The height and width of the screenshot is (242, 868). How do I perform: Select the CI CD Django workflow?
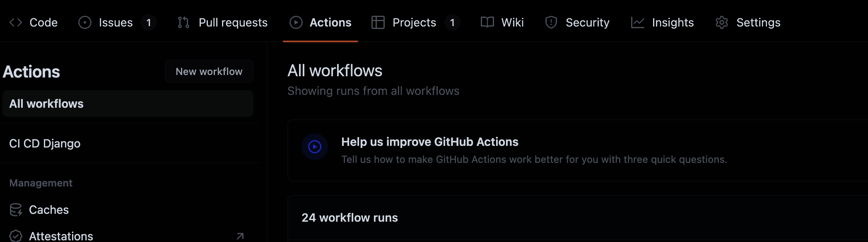[45, 143]
